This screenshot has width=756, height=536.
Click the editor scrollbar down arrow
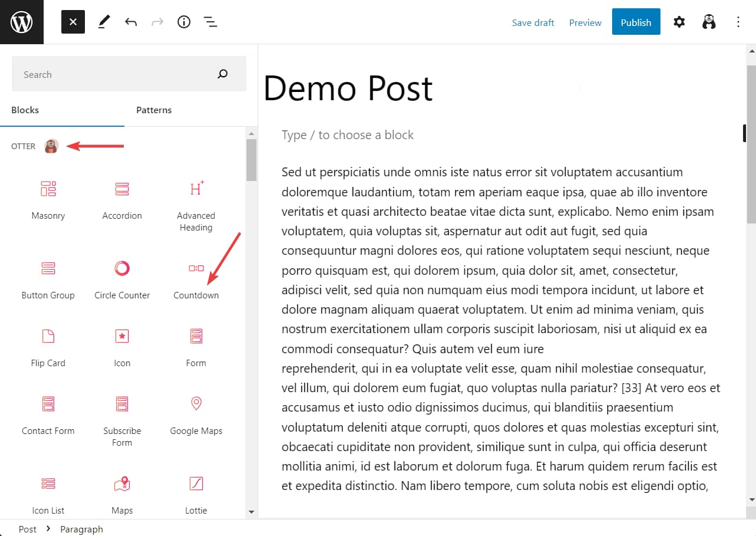pyautogui.click(x=751, y=499)
